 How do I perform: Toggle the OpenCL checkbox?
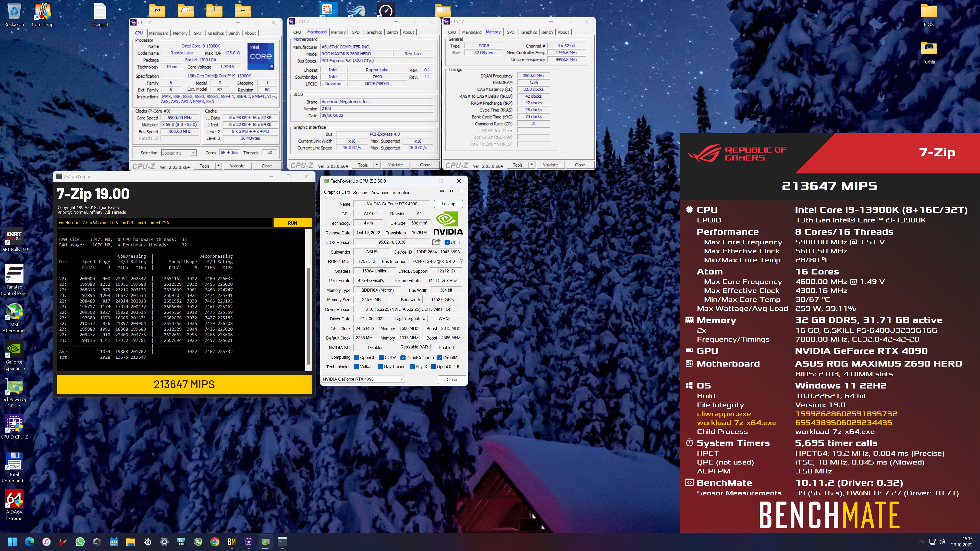point(357,357)
